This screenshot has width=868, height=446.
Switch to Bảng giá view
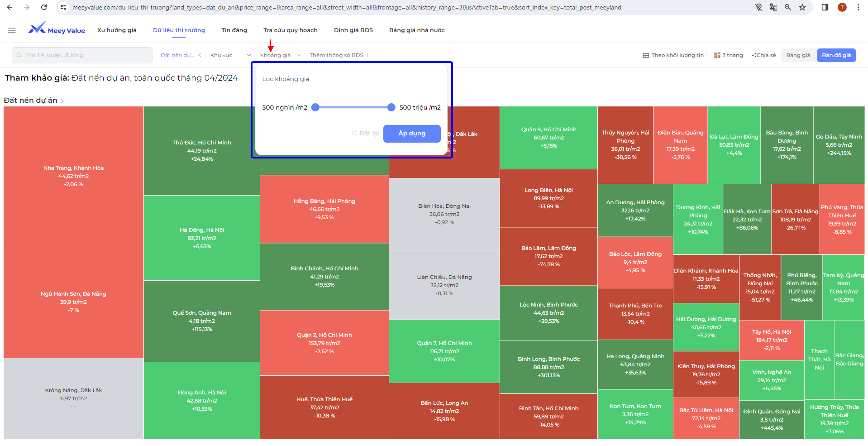[x=798, y=55]
